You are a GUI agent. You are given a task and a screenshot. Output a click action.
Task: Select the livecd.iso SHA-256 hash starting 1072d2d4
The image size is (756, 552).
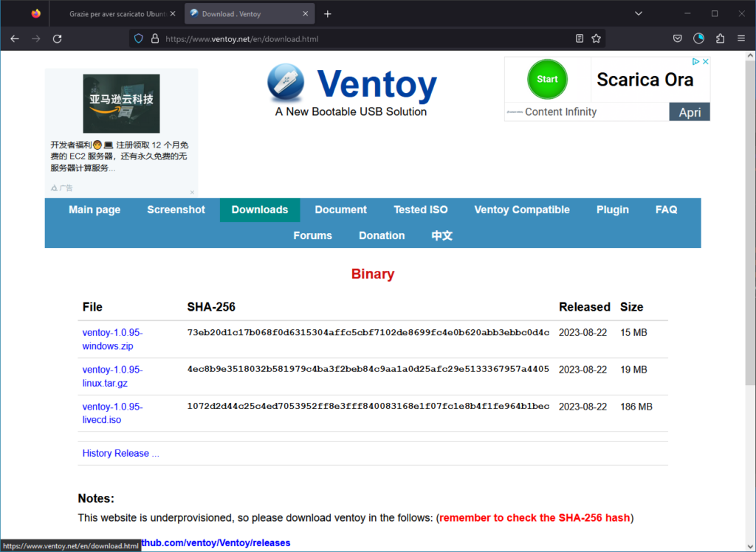coord(368,406)
